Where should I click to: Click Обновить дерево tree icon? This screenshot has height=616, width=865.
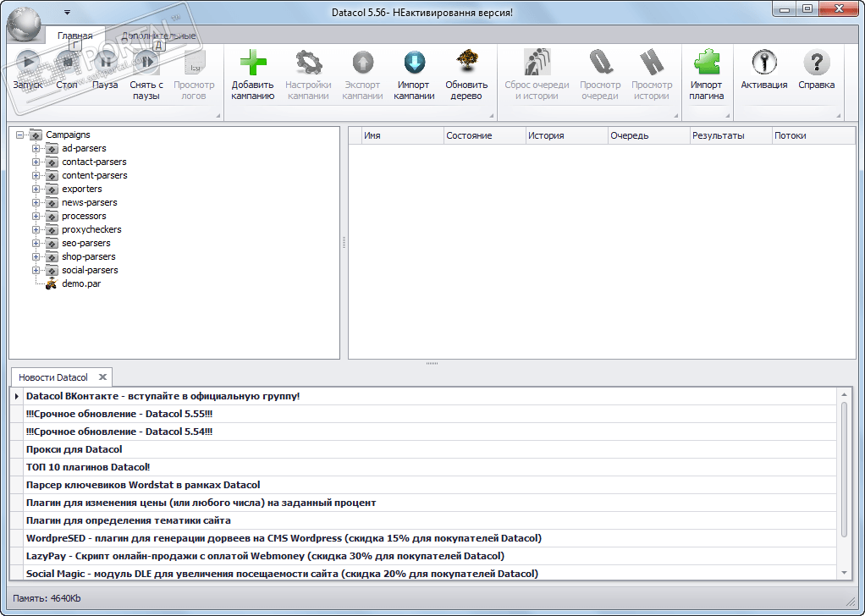pyautogui.click(x=466, y=63)
